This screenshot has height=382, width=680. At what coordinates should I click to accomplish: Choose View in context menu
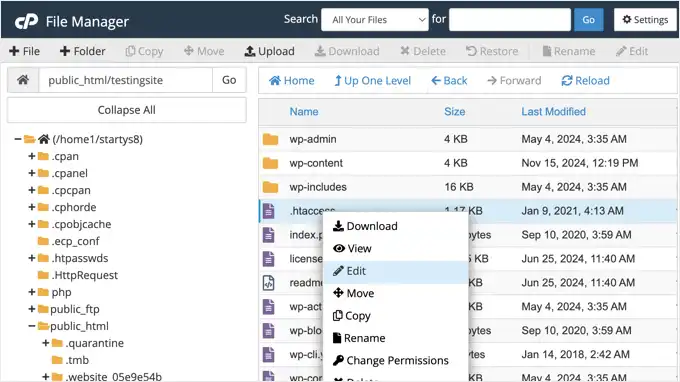point(396,248)
